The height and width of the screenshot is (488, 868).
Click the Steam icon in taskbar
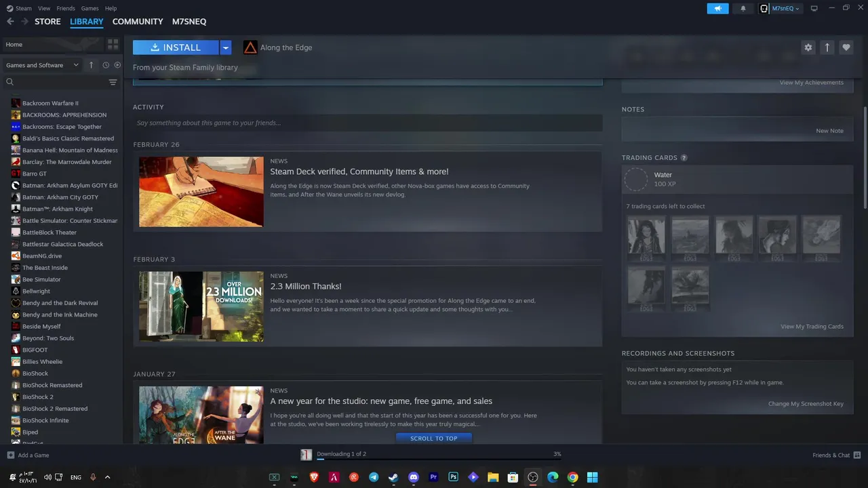pos(393,477)
